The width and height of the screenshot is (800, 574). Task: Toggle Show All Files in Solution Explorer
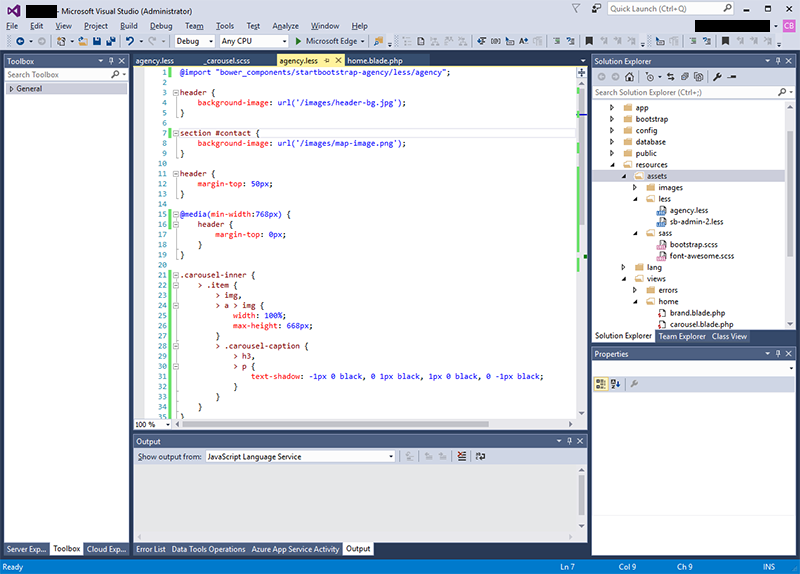click(698, 77)
